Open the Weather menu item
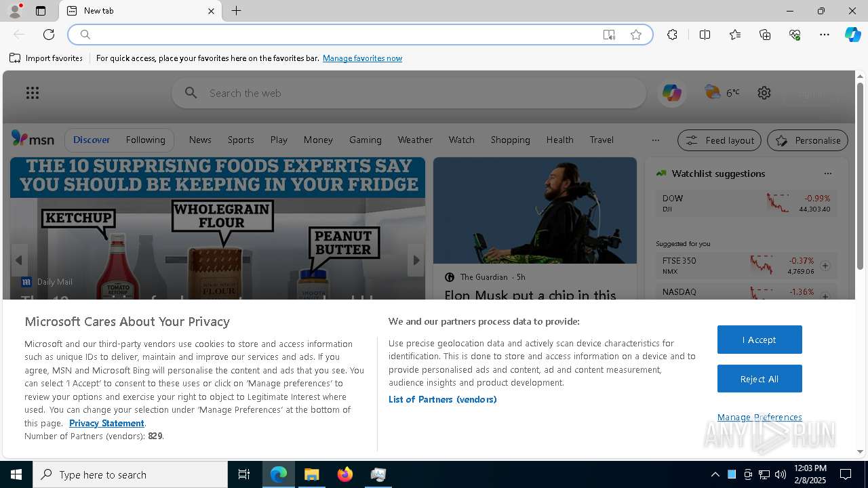Screen dimensions: 868x488 415,140
